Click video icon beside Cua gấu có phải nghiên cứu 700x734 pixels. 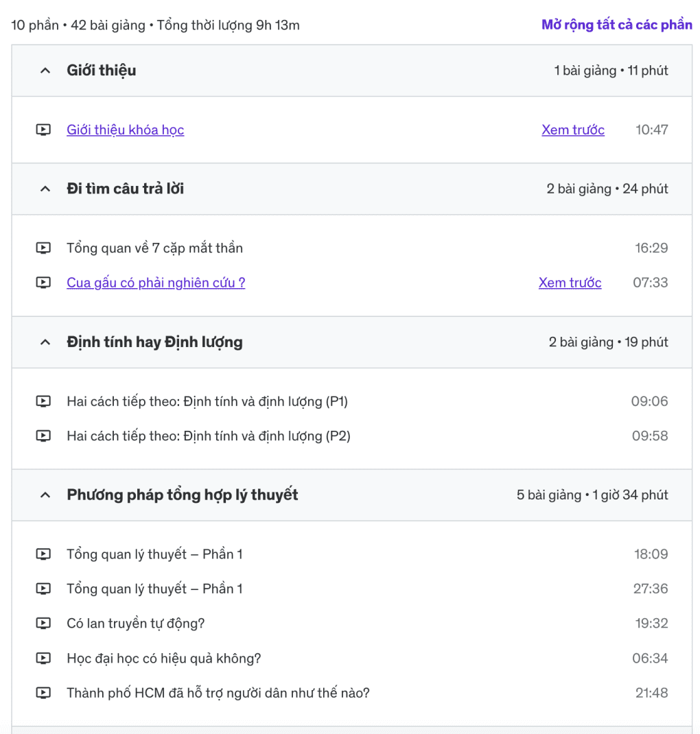(x=43, y=283)
